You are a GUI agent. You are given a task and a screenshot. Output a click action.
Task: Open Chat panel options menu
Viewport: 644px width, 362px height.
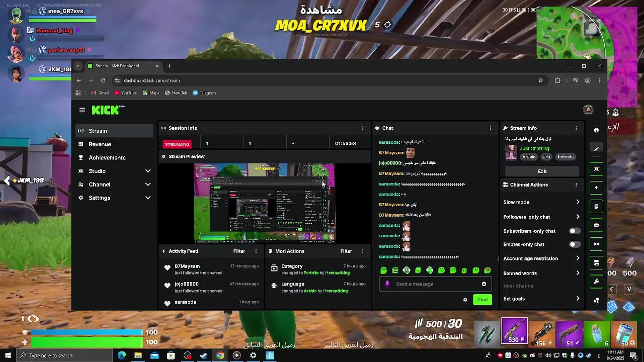pyautogui.click(x=491, y=128)
